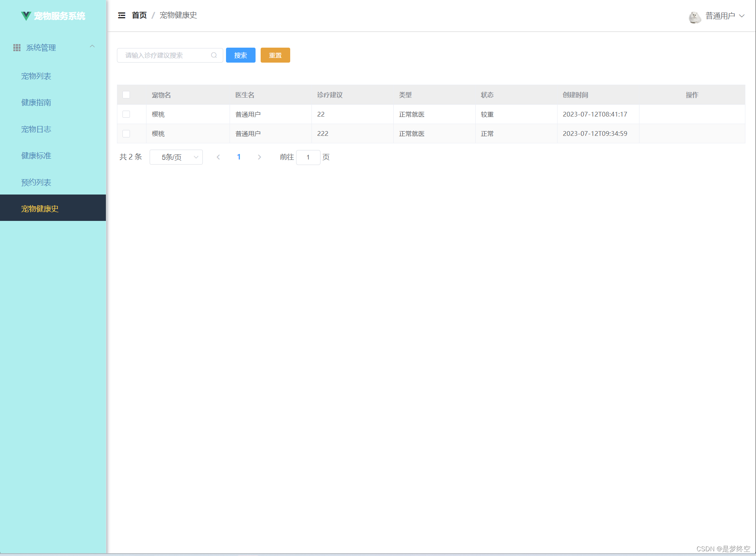Collapse the 系统管理 menu chevron

[x=92, y=46]
